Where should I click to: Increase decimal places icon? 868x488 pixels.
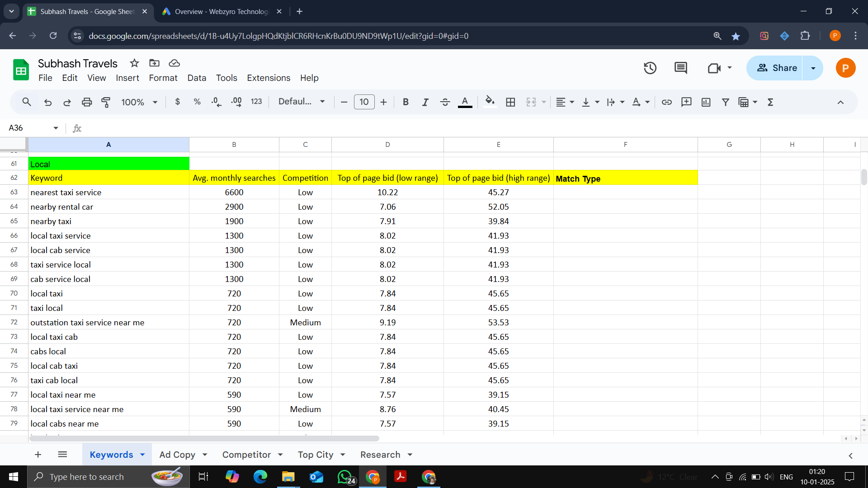point(236,102)
